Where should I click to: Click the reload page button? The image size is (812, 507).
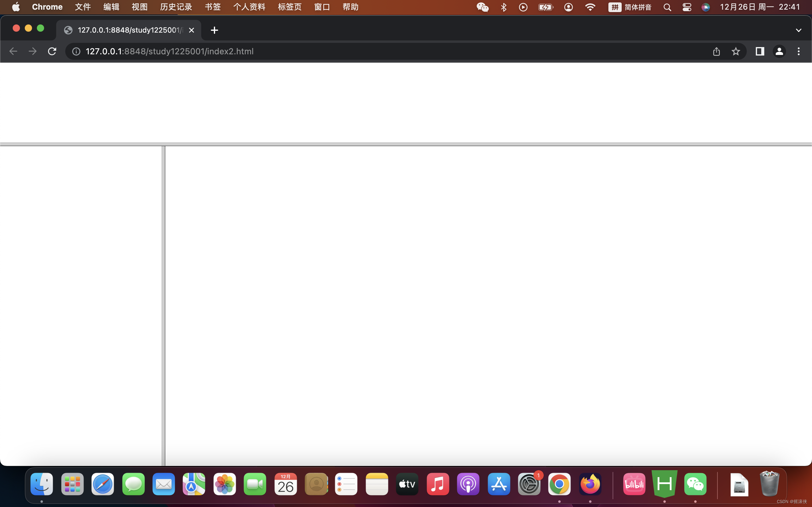click(x=52, y=51)
